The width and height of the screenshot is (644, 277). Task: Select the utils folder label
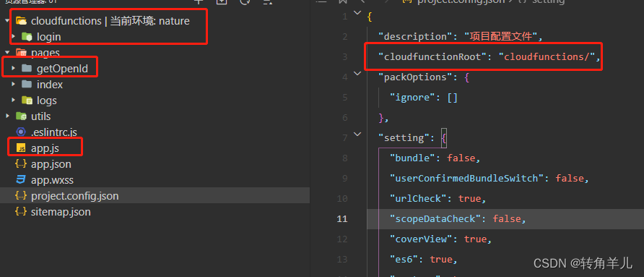tap(41, 116)
